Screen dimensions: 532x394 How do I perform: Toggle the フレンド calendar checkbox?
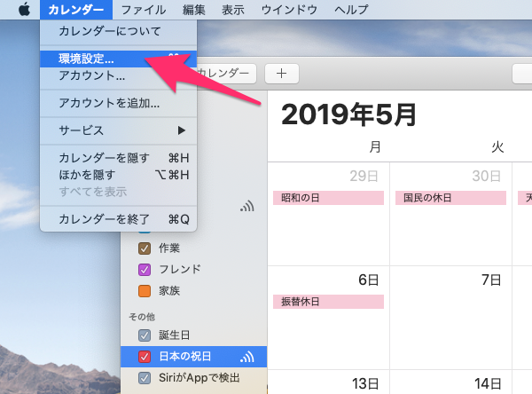[145, 270]
